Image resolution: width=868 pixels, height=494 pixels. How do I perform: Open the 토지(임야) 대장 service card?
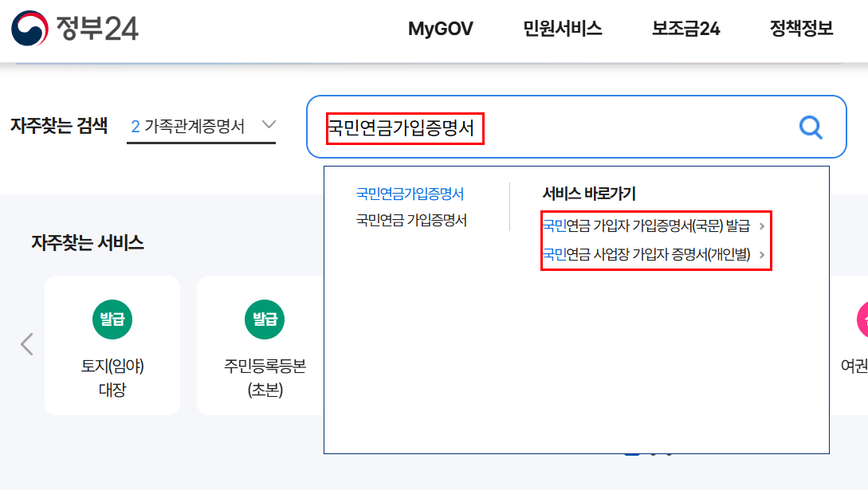[x=112, y=345]
